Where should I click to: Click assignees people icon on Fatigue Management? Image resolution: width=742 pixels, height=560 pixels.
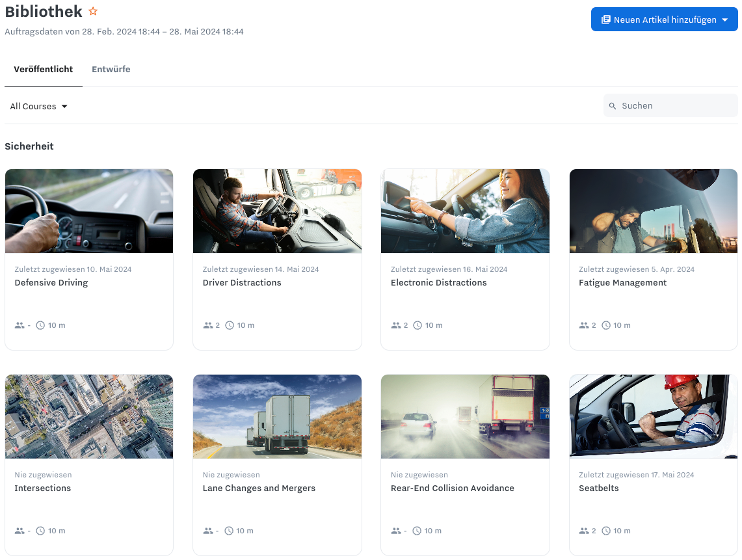pos(584,325)
